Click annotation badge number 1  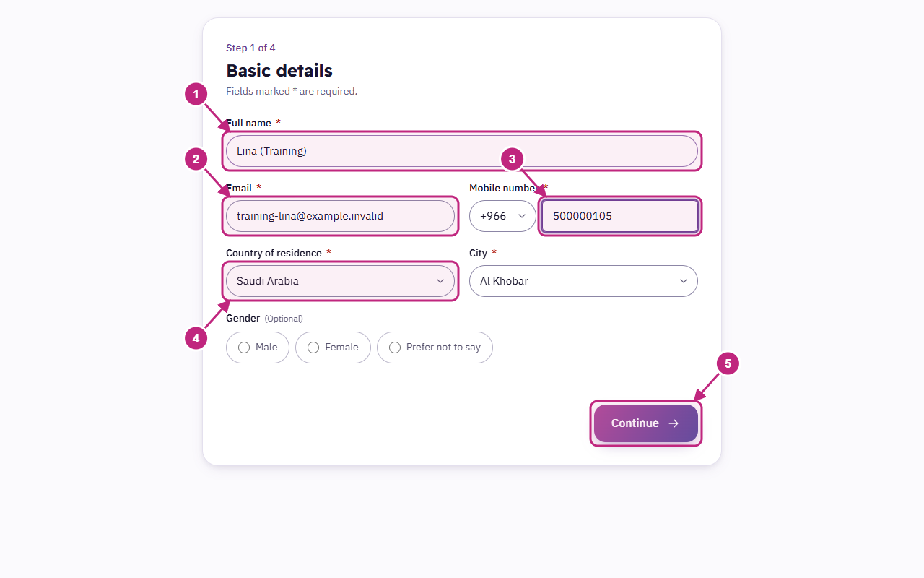coord(196,94)
